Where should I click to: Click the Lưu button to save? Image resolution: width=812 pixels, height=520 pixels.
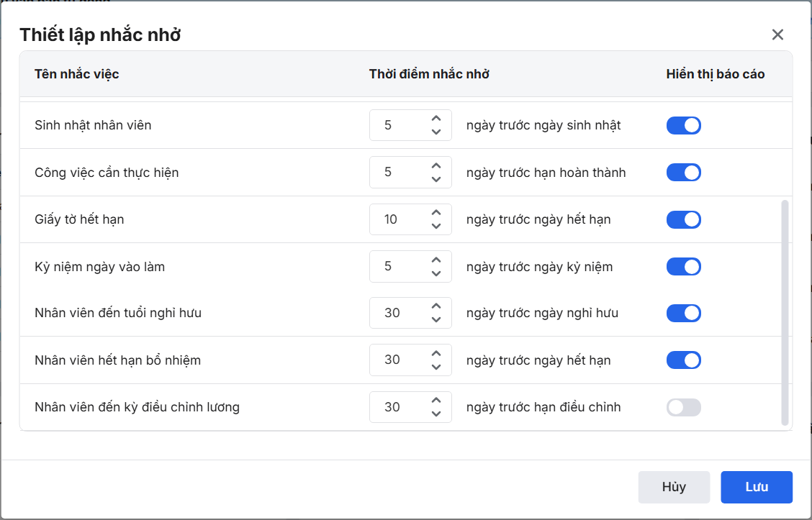(756, 487)
